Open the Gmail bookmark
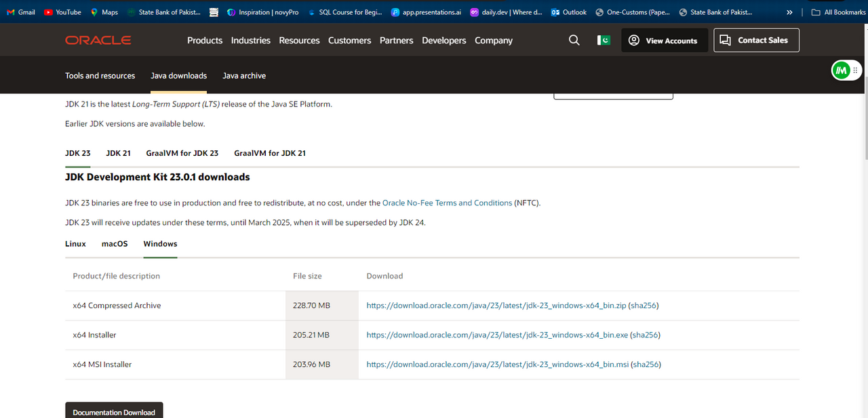 click(x=21, y=12)
